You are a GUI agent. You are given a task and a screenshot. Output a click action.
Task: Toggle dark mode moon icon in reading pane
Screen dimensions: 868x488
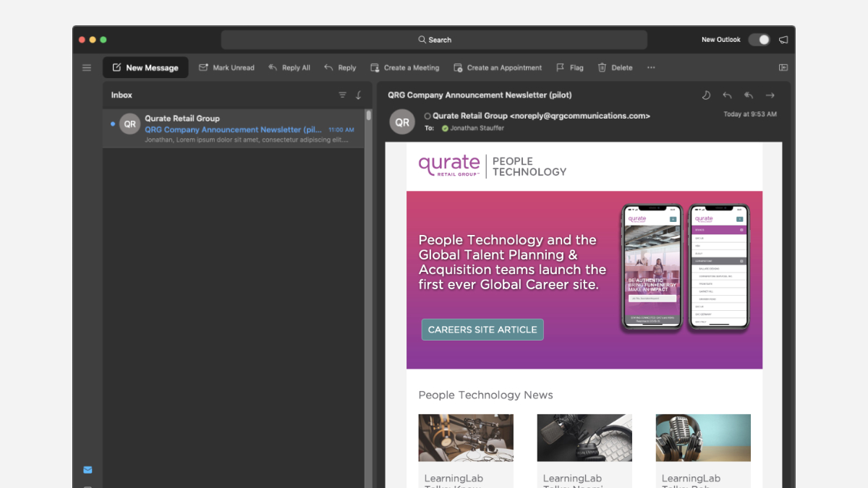pos(707,95)
